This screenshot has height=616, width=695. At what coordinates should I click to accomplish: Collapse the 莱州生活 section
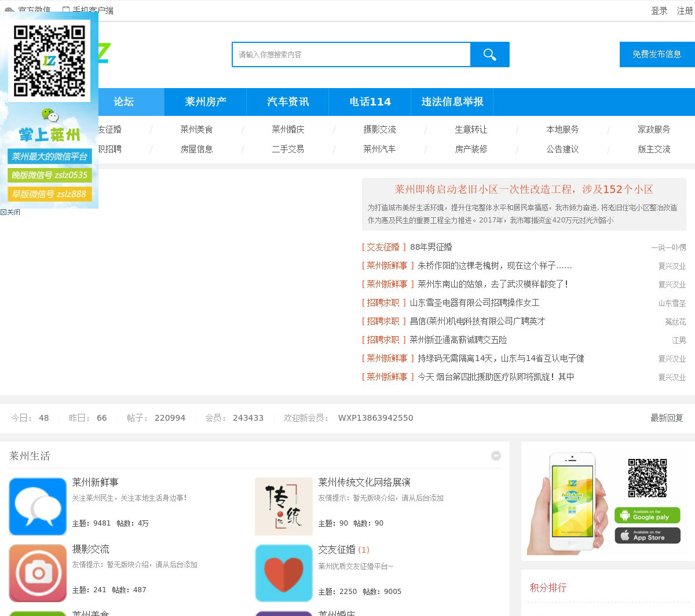point(496,456)
